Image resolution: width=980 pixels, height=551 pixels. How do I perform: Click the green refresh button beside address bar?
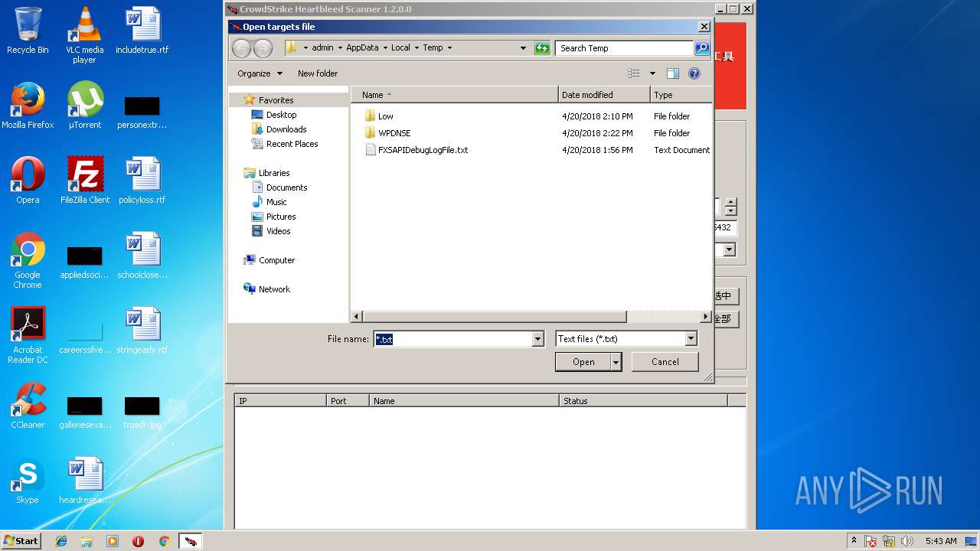click(x=542, y=47)
